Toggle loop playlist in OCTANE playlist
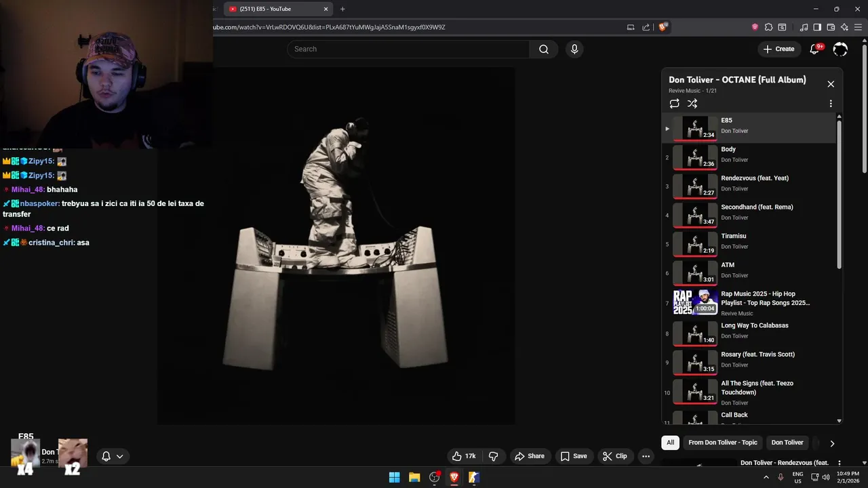This screenshot has height=488, width=868. coord(674,104)
